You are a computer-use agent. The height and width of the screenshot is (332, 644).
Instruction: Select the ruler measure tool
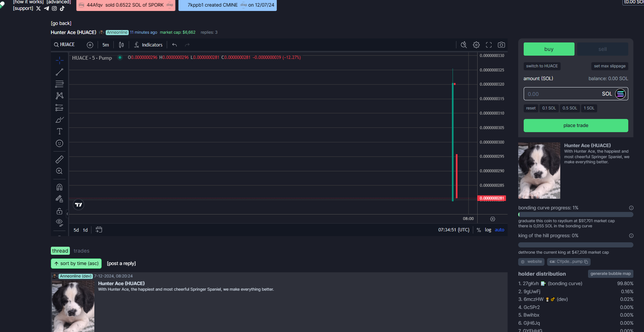click(x=59, y=159)
